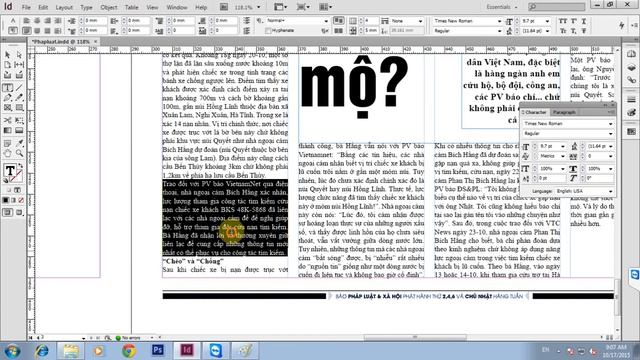
Task: Open Photoshop from Windows taskbar
Action: tap(158, 350)
